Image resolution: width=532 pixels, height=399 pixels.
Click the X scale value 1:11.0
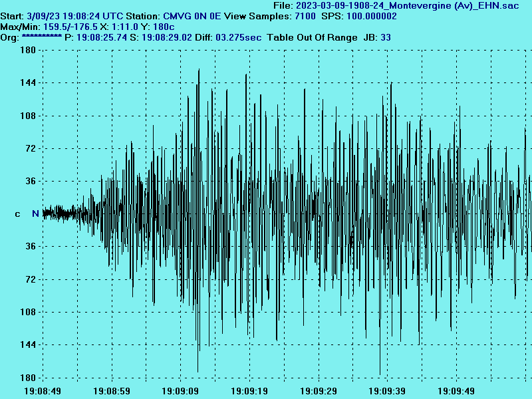(x=125, y=27)
